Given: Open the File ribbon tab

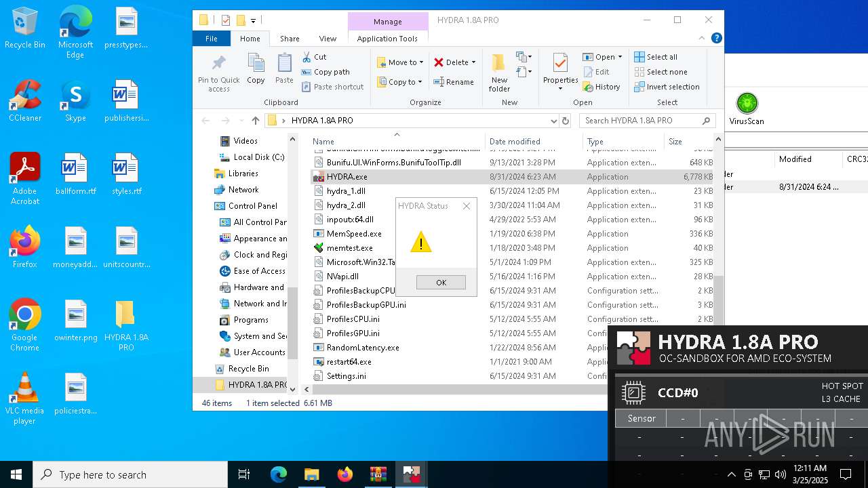Looking at the screenshot, I should [212, 39].
